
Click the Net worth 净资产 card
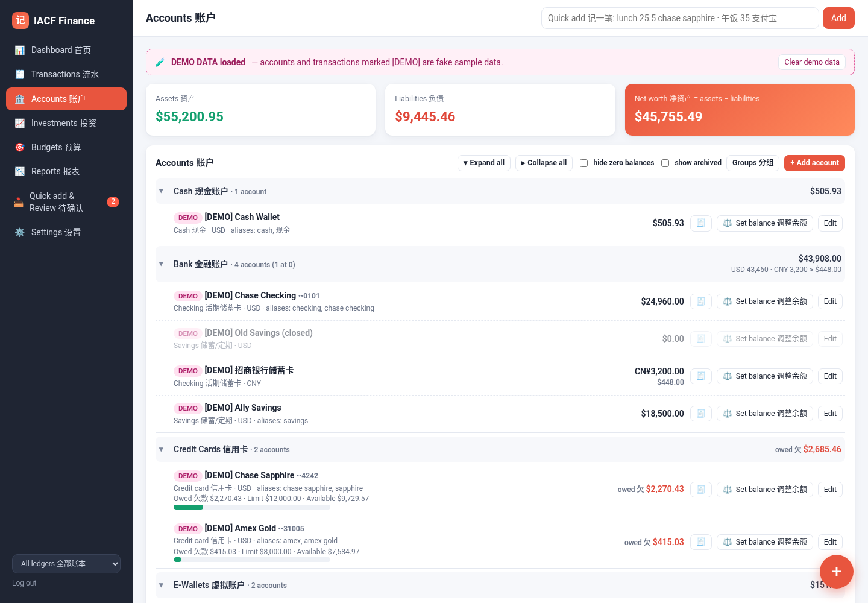pos(740,110)
